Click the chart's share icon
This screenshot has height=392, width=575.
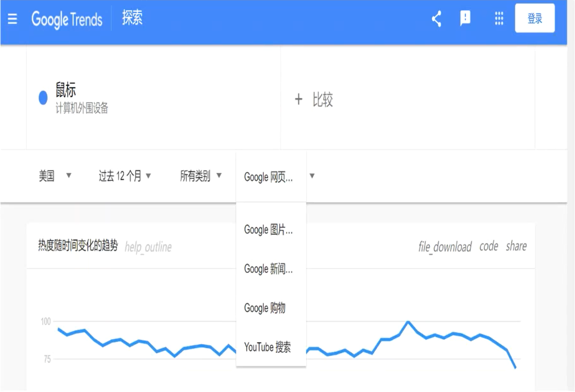516,246
